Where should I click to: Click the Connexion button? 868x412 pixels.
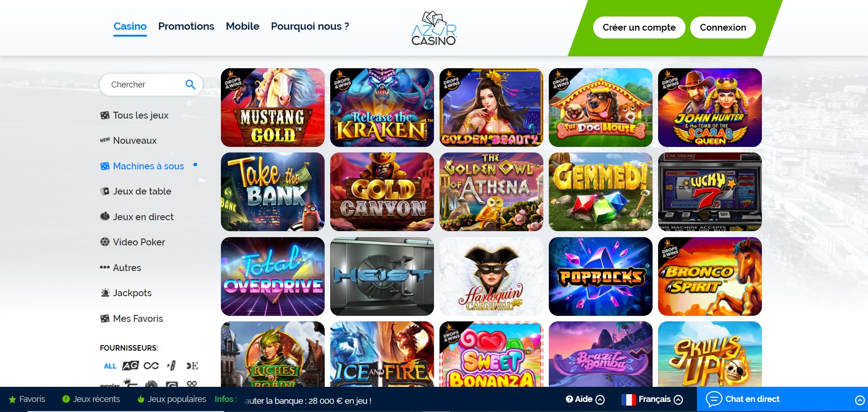(723, 27)
